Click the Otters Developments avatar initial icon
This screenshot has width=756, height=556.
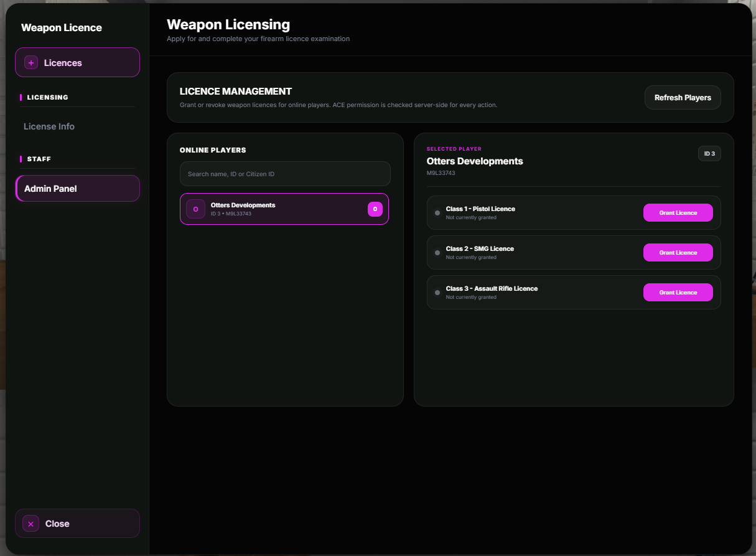[x=195, y=209]
